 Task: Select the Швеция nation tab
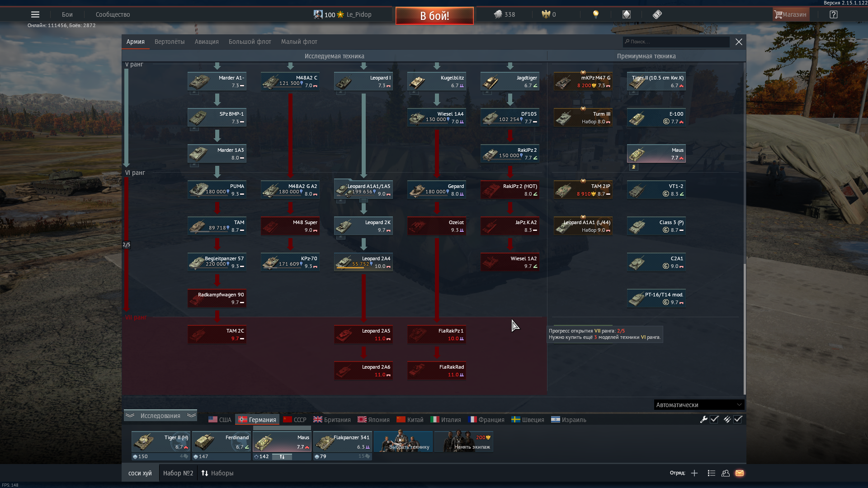[528, 420]
